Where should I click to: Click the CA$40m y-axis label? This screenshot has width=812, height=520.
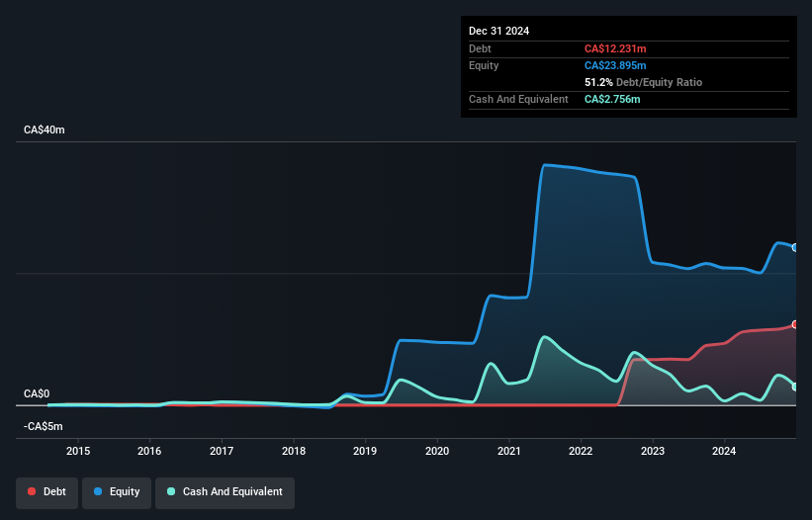pos(45,130)
